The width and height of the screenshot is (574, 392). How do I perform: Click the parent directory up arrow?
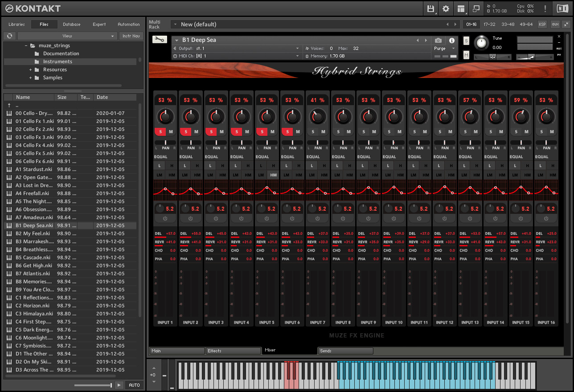pyautogui.click(x=9, y=106)
